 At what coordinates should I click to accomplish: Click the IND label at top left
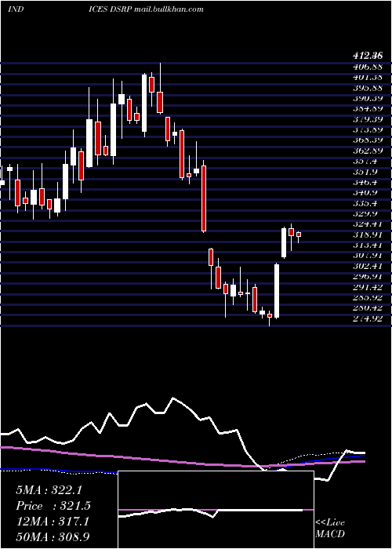click(16, 9)
